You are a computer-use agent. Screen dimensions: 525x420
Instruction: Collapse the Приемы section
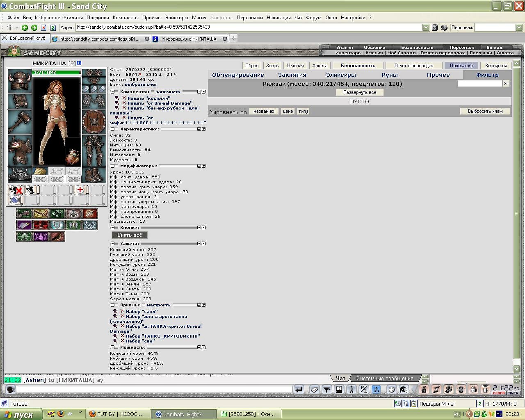(x=112, y=305)
